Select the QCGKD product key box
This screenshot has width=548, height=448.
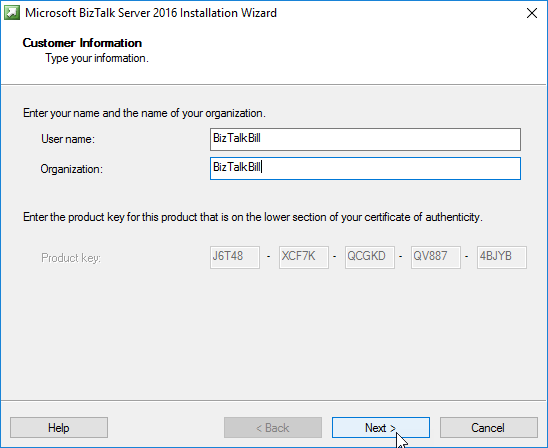370,258
